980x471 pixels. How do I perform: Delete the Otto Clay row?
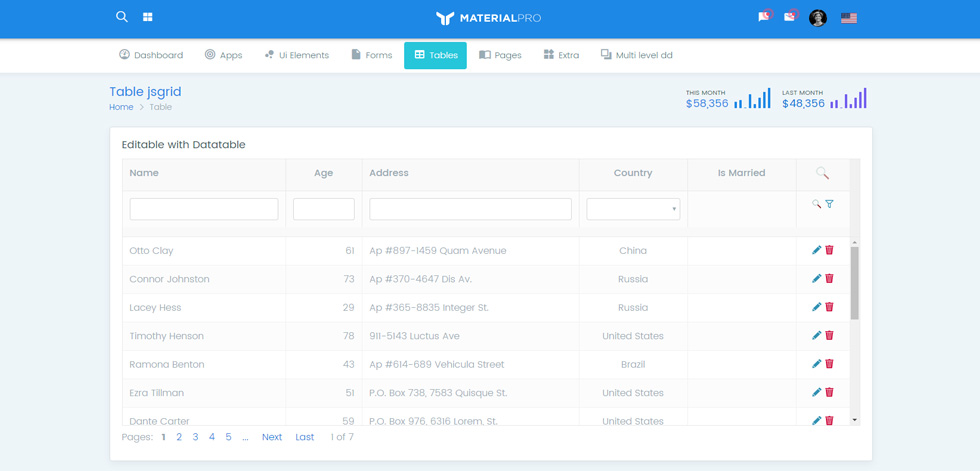point(829,250)
